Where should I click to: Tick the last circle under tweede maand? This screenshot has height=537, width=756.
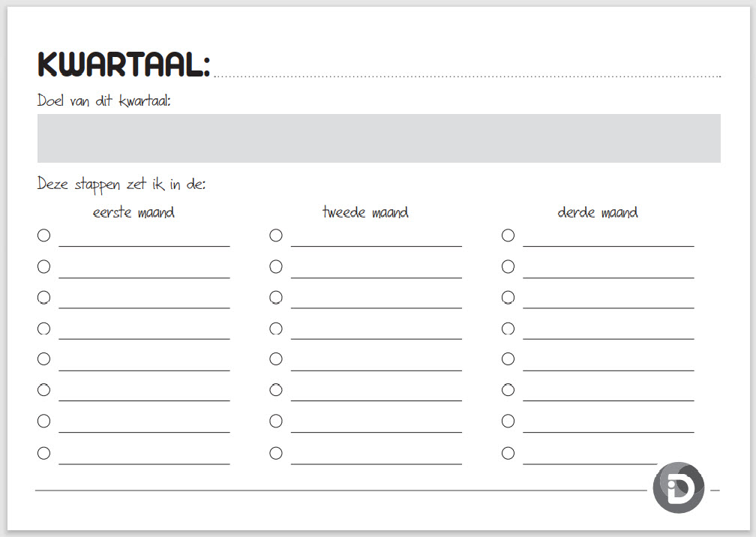(x=276, y=453)
